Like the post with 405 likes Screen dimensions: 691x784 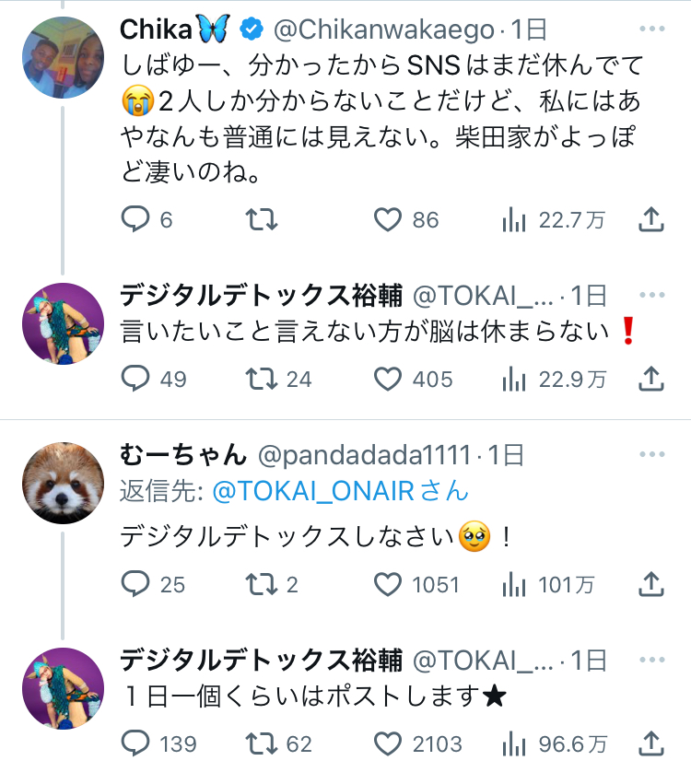[389, 379]
